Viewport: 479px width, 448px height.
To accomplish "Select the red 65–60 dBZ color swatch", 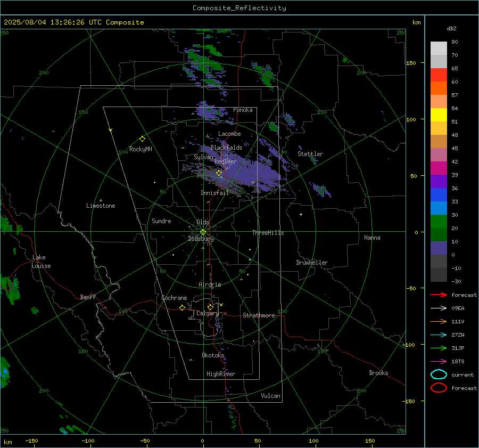I will (439, 75).
